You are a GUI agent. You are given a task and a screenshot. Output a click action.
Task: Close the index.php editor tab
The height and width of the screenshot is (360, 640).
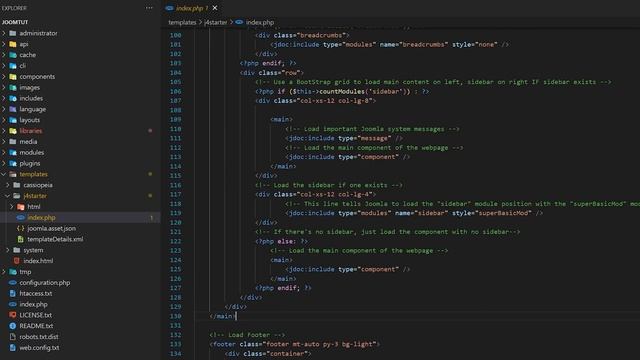215,8
